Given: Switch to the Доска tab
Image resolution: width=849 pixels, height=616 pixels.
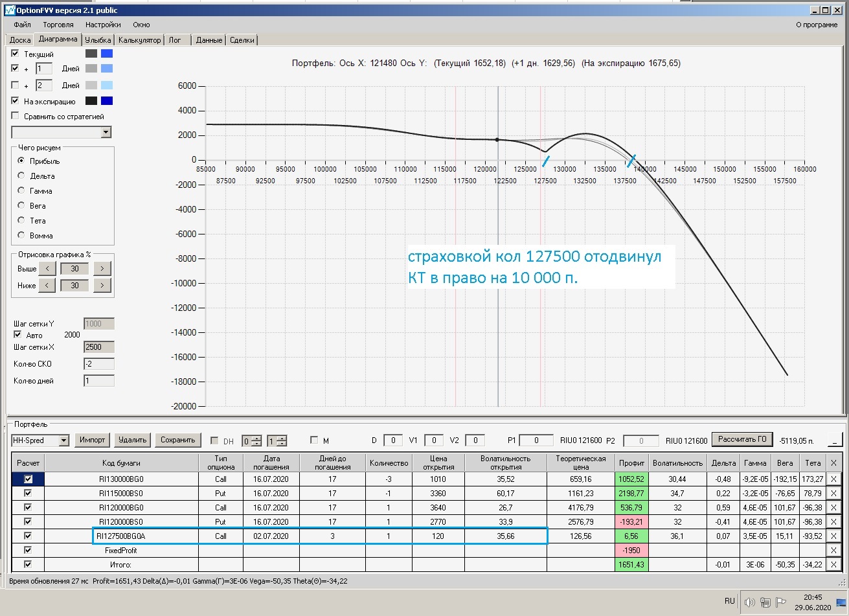Looking at the screenshot, I should point(20,40).
